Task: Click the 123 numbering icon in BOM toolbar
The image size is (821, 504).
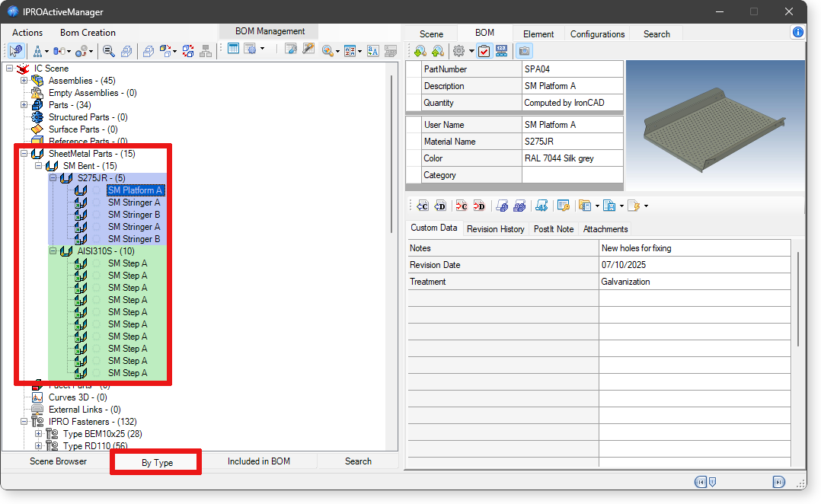Action: tap(502, 51)
